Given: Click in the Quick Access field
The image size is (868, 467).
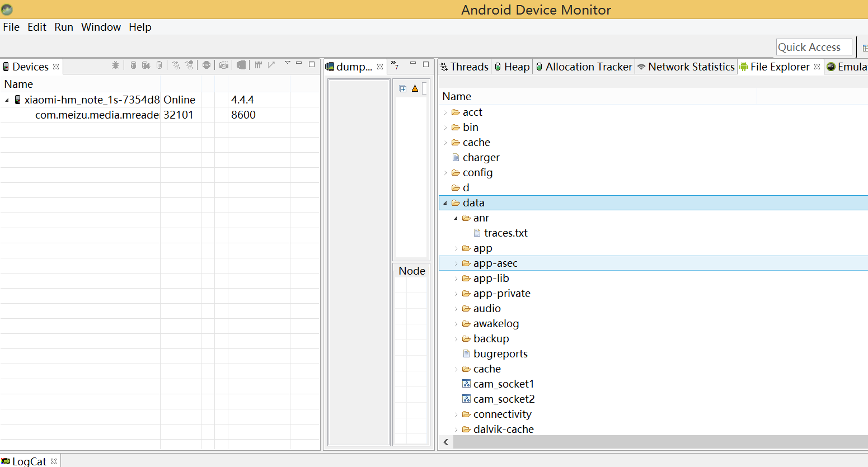Looking at the screenshot, I should click(814, 47).
